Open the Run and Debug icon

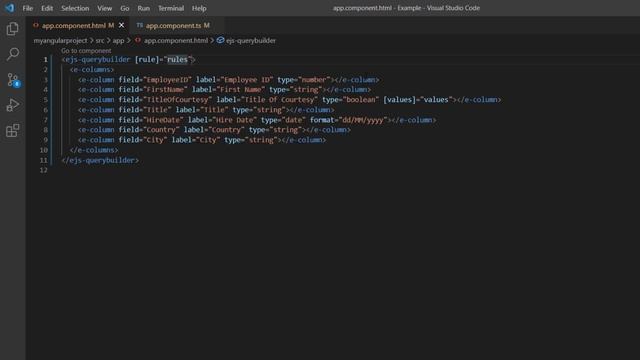tap(13, 105)
